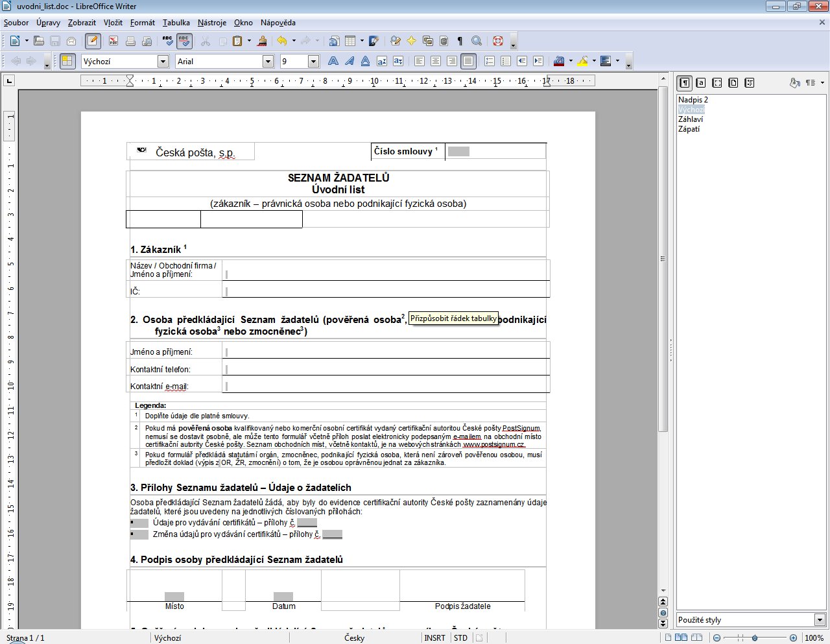Open the Navigator star icon
Viewport: 830px width, 644px height.
tap(411, 41)
